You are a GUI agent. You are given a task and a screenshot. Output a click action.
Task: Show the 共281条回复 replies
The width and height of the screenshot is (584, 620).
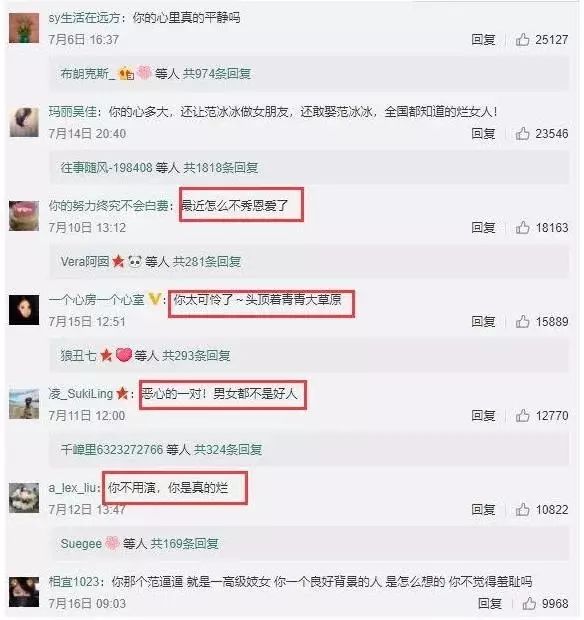(207, 261)
